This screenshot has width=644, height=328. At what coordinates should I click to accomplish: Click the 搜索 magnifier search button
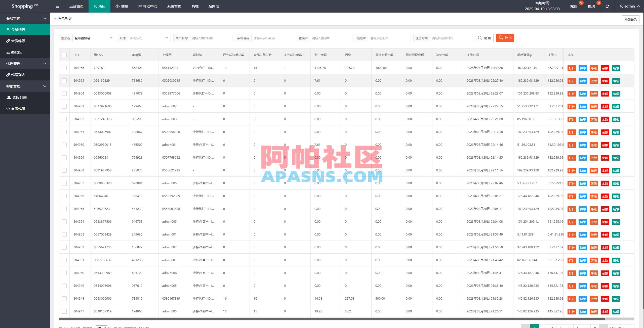484,38
